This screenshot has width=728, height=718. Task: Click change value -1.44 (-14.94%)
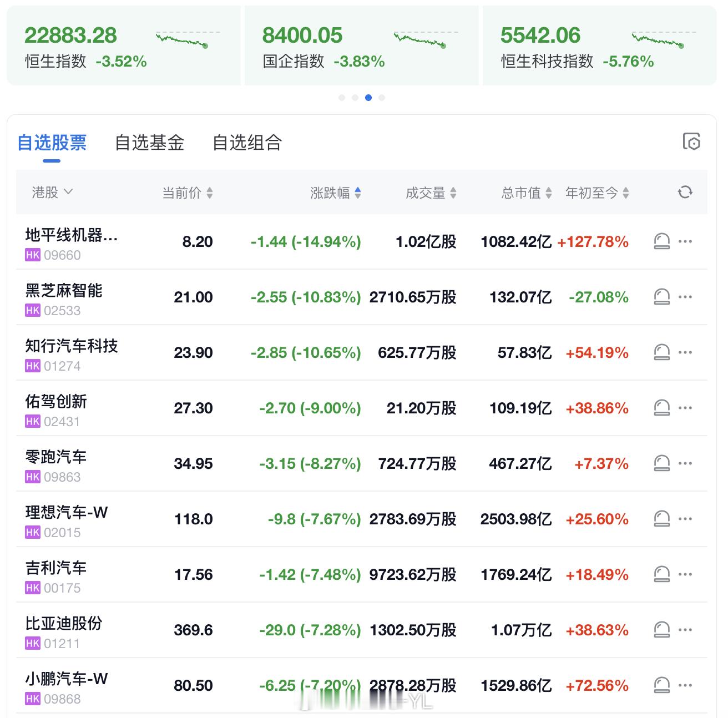click(306, 242)
